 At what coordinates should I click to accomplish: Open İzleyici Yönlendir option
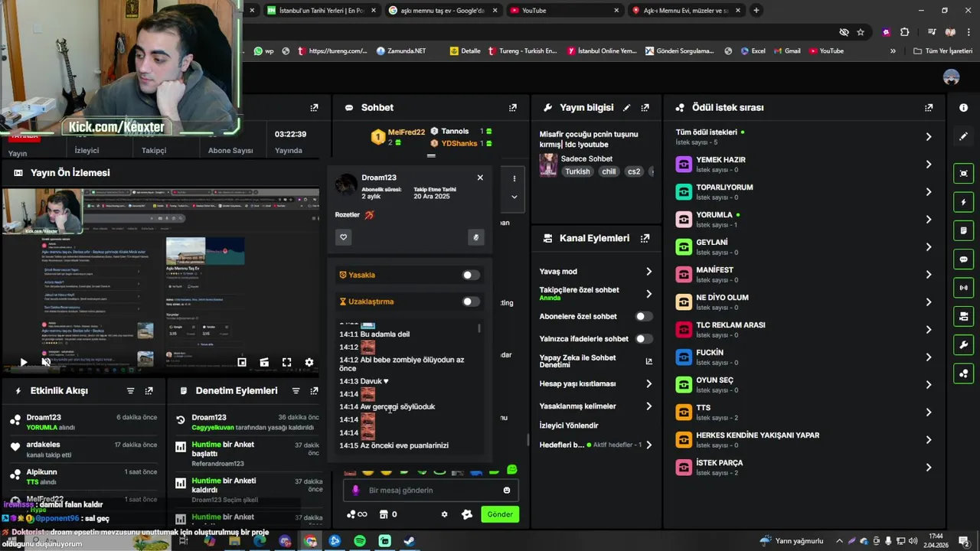tap(569, 425)
